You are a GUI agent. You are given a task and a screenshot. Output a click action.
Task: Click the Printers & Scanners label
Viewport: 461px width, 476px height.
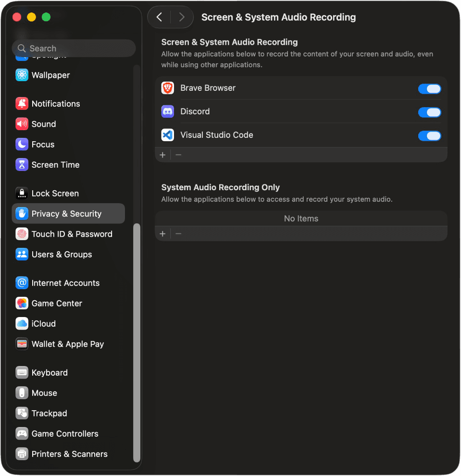pyautogui.click(x=70, y=453)
